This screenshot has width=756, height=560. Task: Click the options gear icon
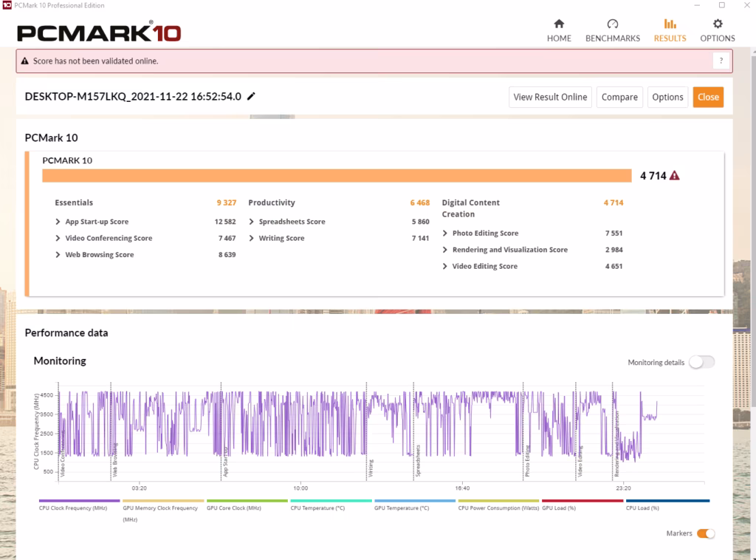[x=718, y=24]
